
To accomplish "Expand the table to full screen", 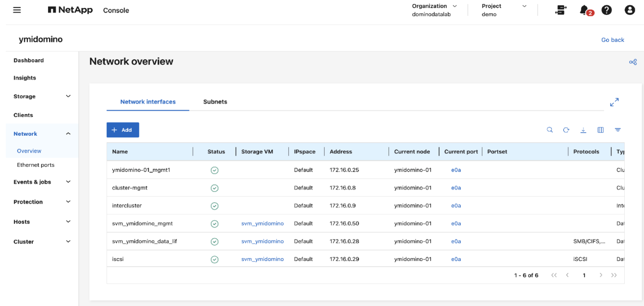I will [614, 102].
